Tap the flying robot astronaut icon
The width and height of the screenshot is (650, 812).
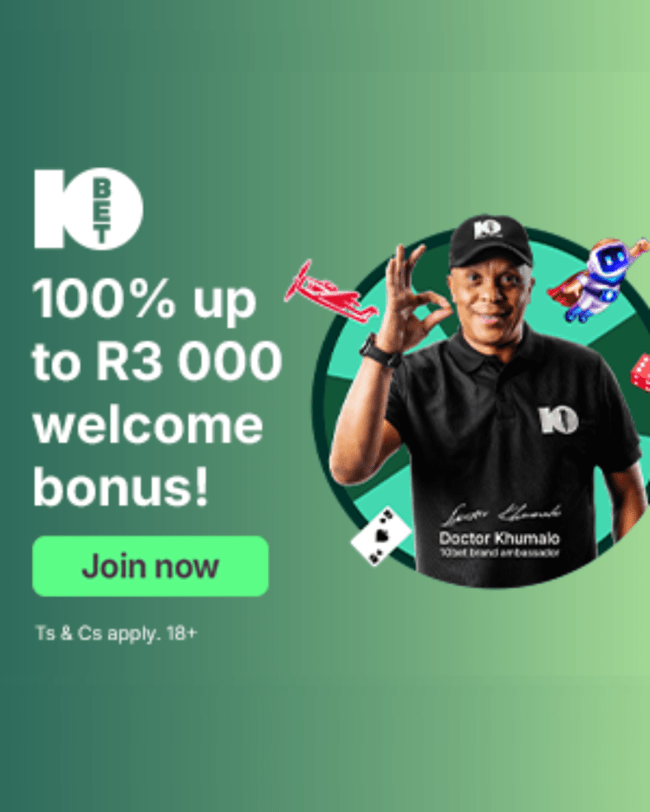pyautogui.click(x=599, y=278)
